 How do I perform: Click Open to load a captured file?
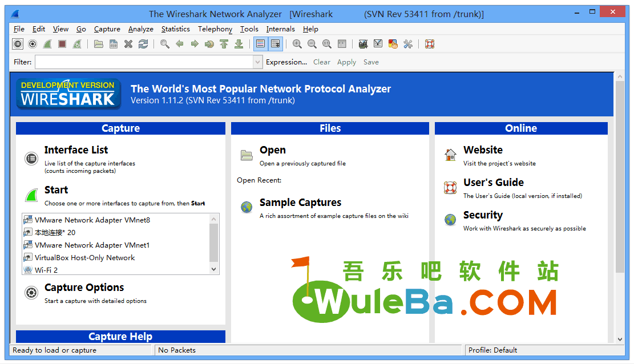pyautogui.click(x=273, y=150)
